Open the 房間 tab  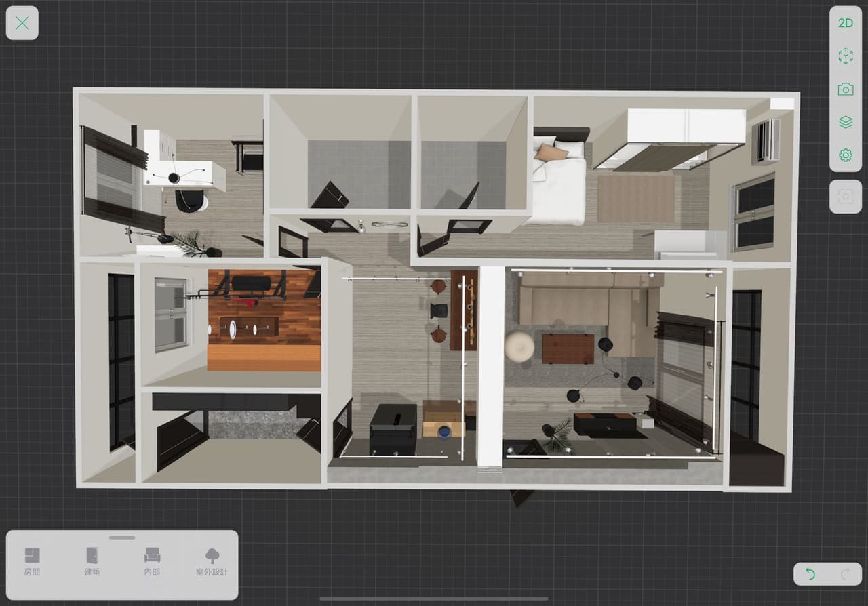pyautogui.click(x=32, y=562)
